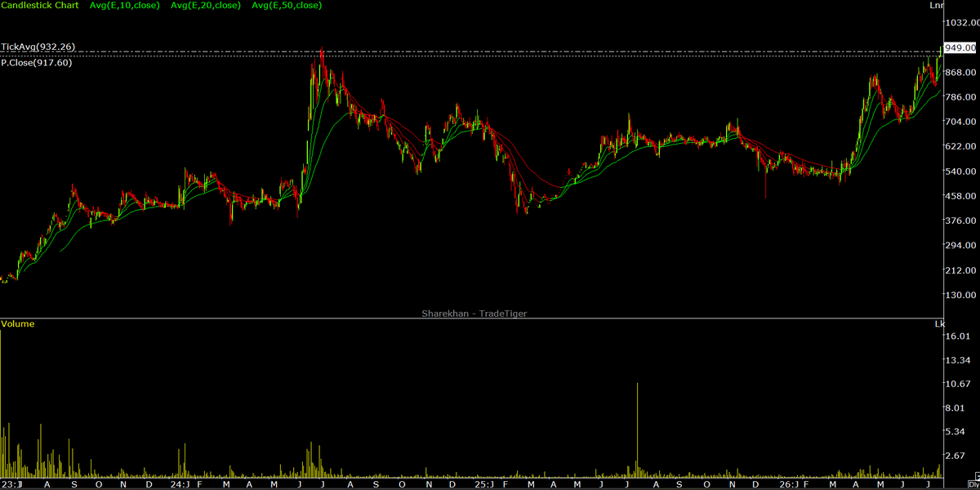This screenshot has width=980, height=490.
Task: Click the 704.00 price axis value
Action: pyautogui.click(x=961, y=122)
